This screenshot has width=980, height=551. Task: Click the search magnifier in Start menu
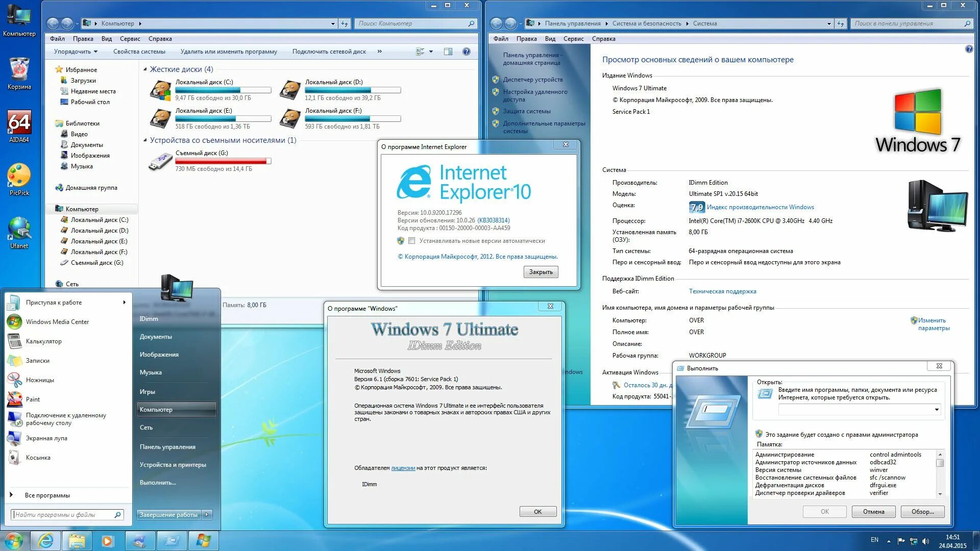[117, 515]
